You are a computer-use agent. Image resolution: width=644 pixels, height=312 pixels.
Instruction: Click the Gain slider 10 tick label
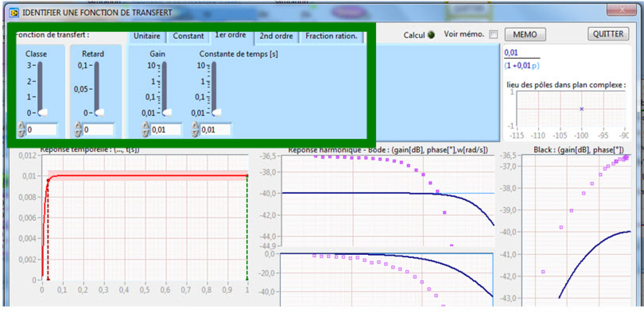pos(151,66)
